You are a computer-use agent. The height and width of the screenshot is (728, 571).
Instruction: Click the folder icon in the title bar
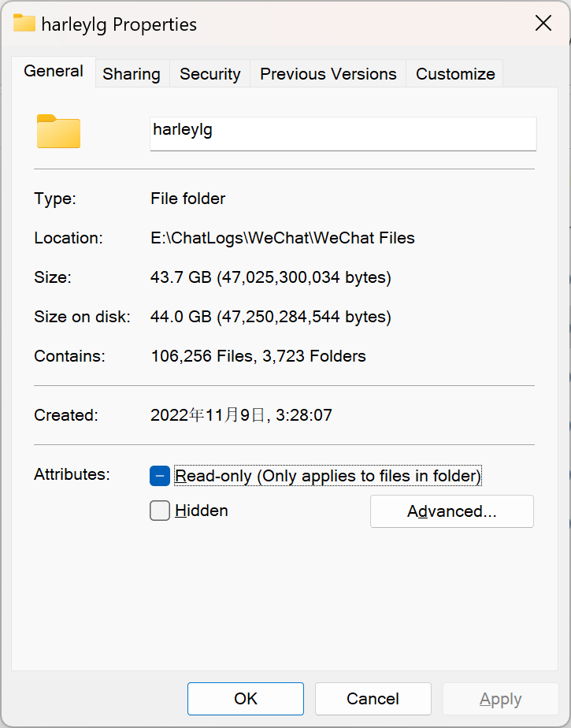24,24
